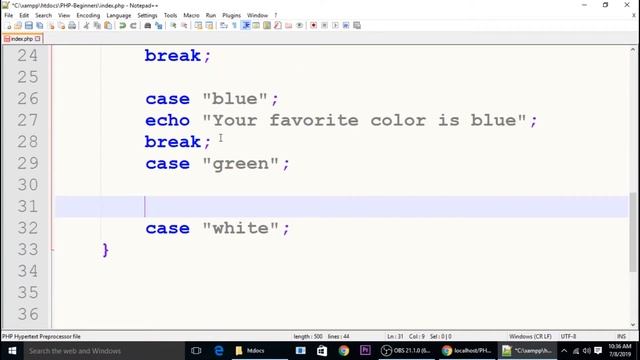Click the Paste toolbar icon
Screen dimensions: 640x360
point(108,26)
